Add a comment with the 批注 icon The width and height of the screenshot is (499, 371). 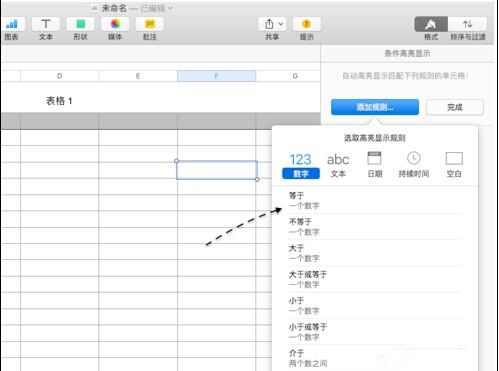click(x=150, y=25)
